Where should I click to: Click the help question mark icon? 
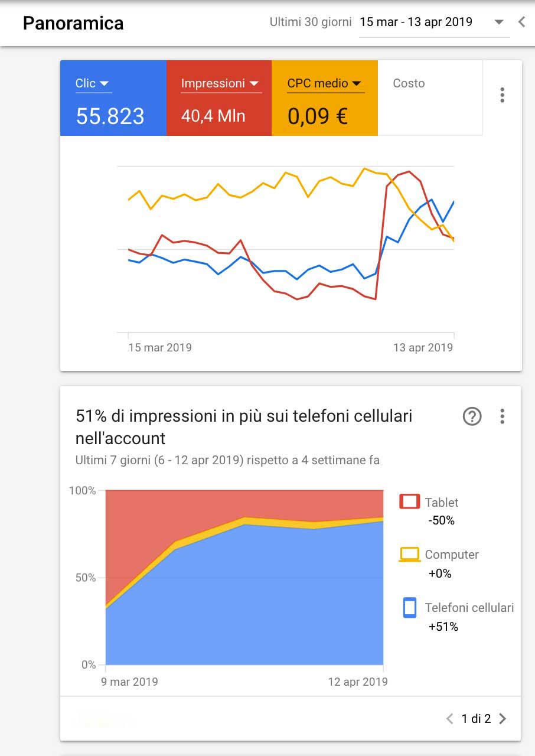coord(472,416)
